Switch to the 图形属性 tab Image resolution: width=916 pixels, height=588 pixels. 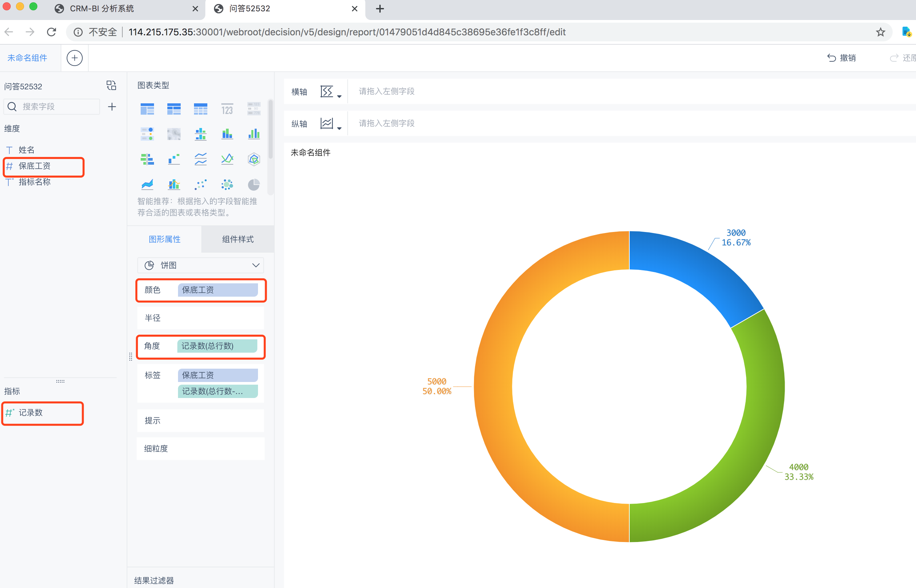165,239
